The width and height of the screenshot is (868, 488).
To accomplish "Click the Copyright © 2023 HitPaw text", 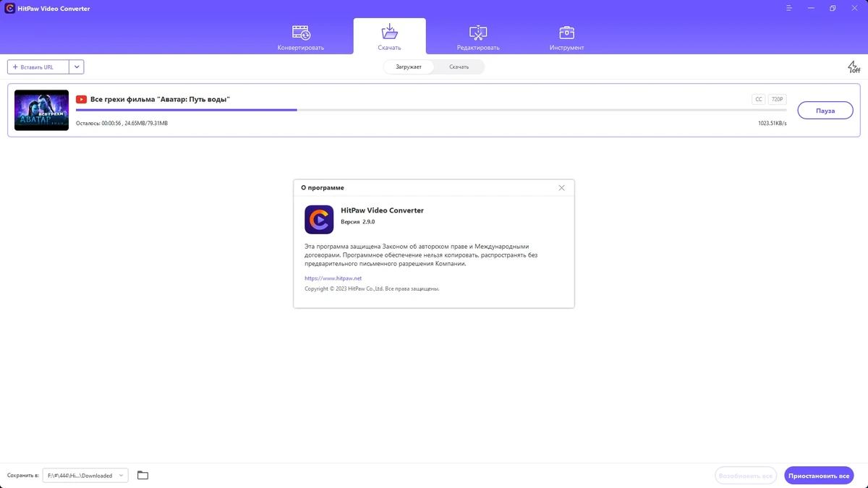I will tap(372, 289).
